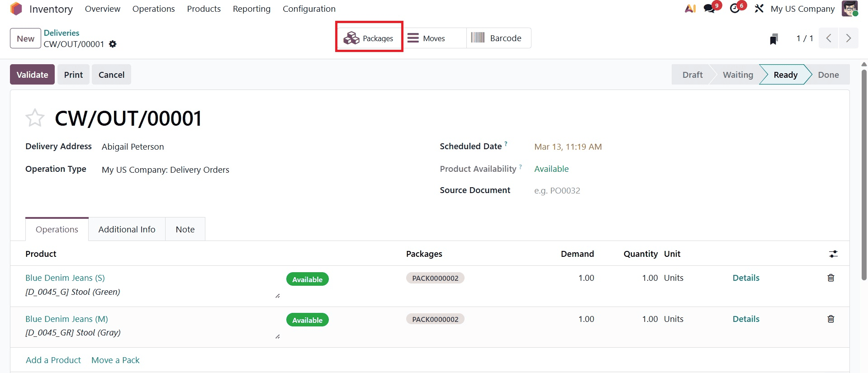
Task: Click the vertical scrollbar on right
Action: click(x=864, y=174)
